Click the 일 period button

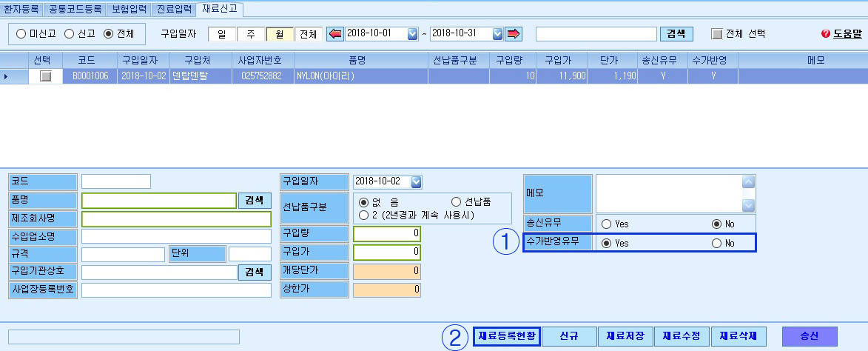point(222,34)
